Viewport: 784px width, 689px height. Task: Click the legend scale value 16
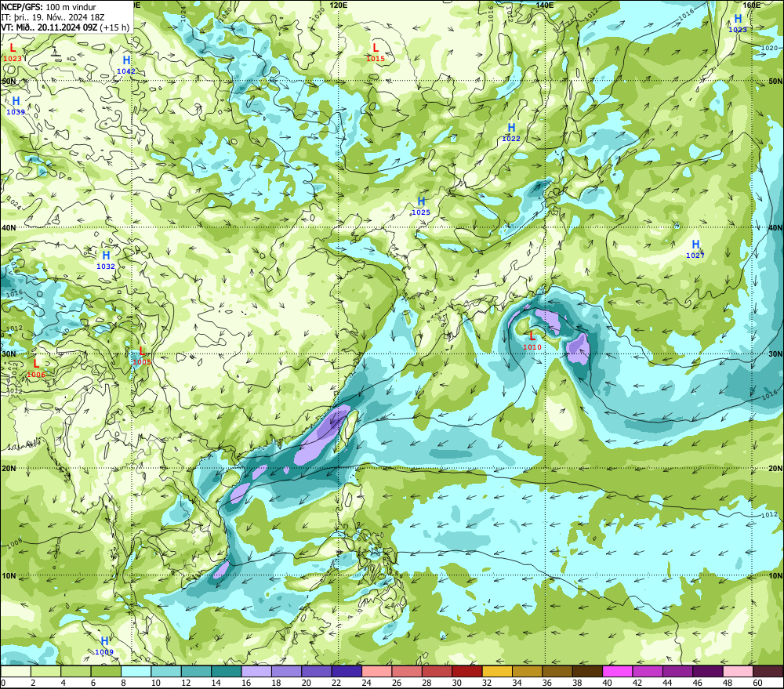coord(245,683)
